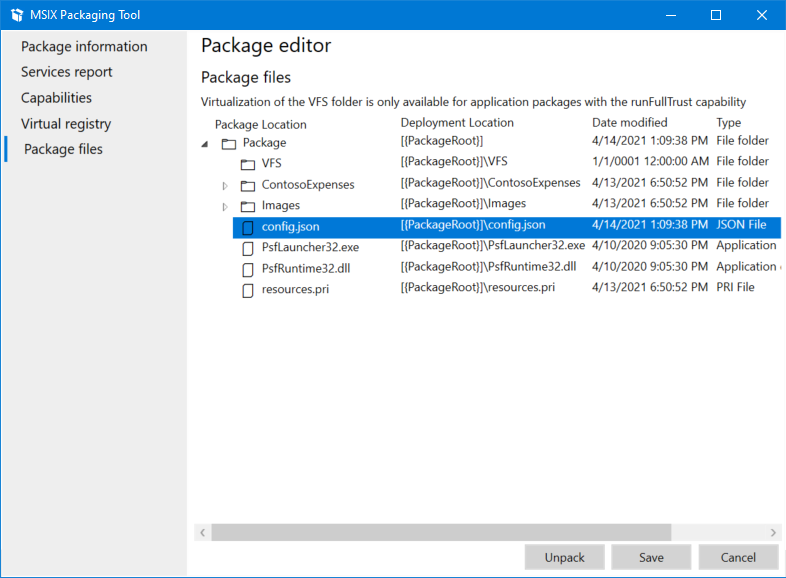Click the Type column header
The height and width of the screenshot is (578, 786).
pos(728,123)
